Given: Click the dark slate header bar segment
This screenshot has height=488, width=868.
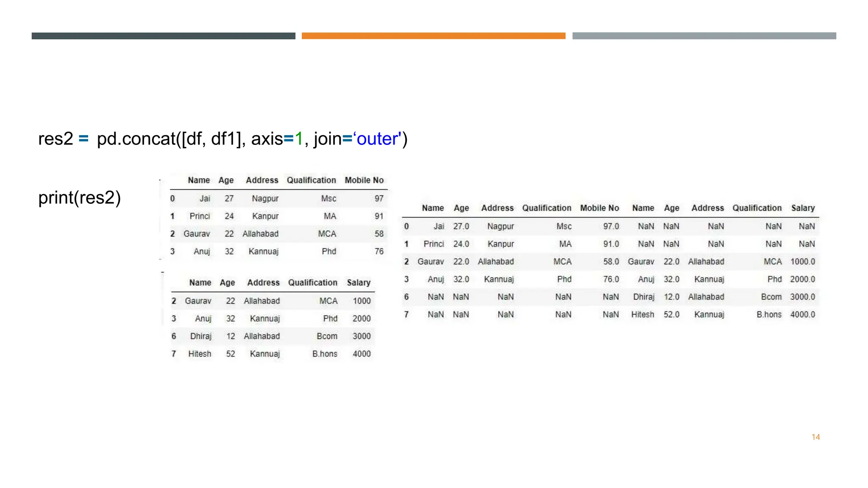Looking at the screenshot, I should point(163,36).
